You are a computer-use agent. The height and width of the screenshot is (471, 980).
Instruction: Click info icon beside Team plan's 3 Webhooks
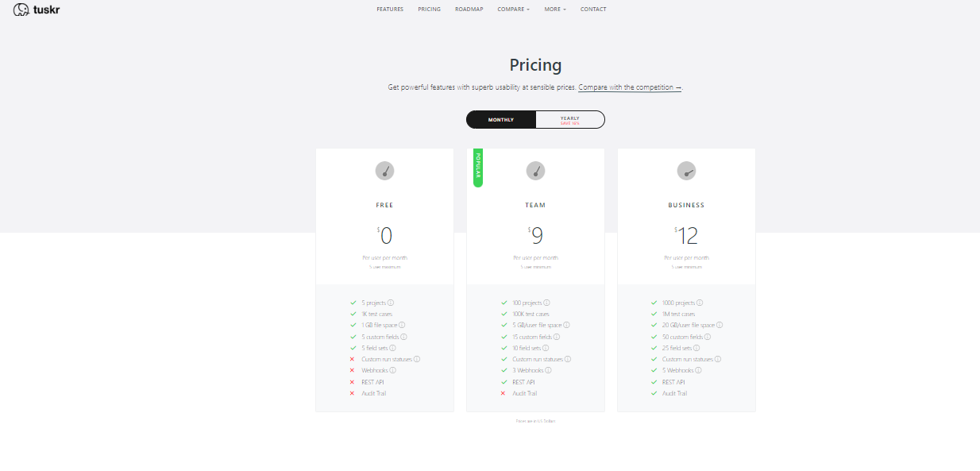pos(546,370)
